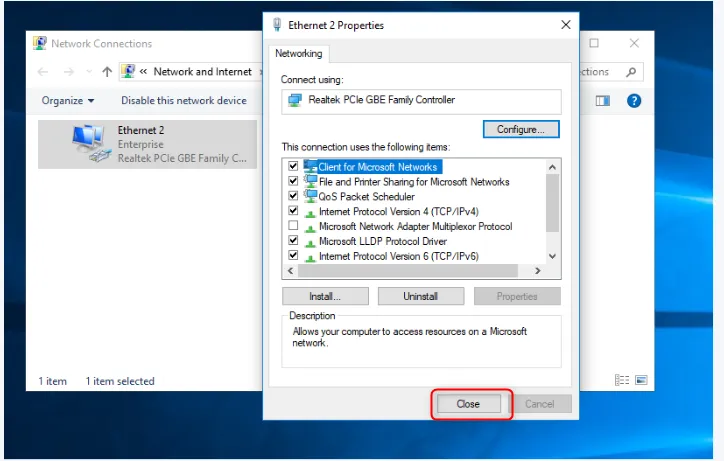This screenshot has height=461, width=724.
Task: Click Network and Internet breadcrumb
Action: point(203,72)
